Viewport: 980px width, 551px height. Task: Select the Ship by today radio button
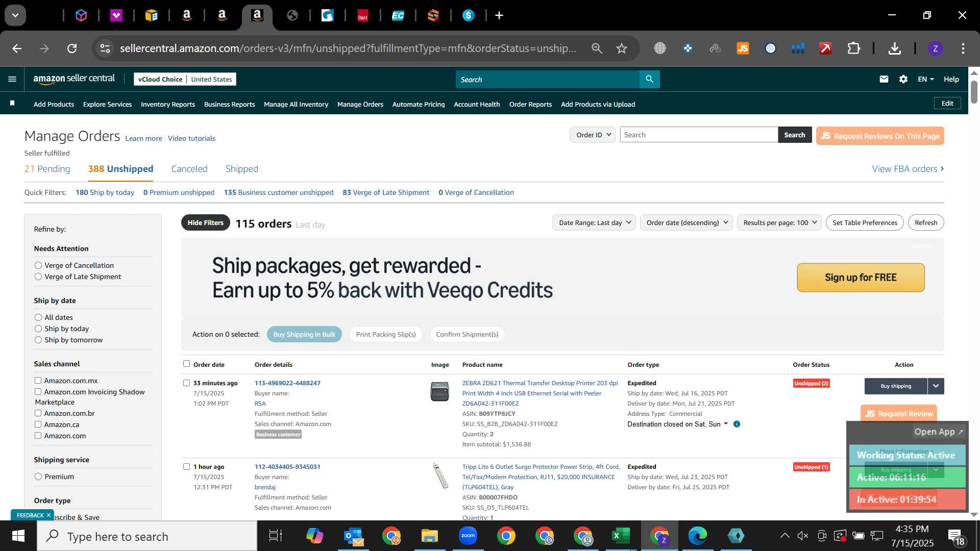(x=38, y=329)
